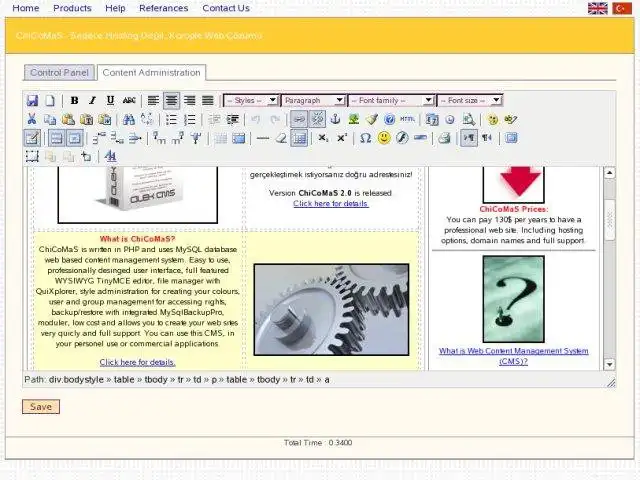Choose Paste from Word icon
The width and height of the screenshot is (640, 480).
click(x=104, y=119)
